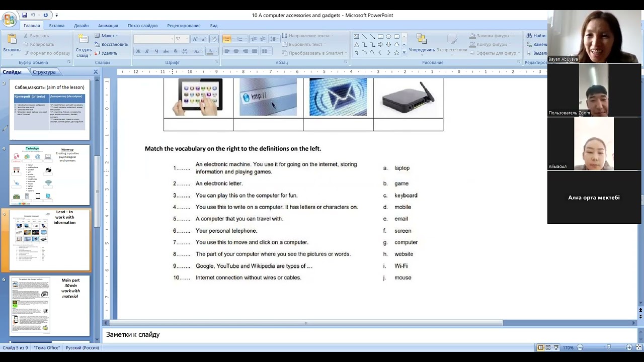This screenshot has height=362, width=644.
Task: Open the Макет layout dropdown
Action: (x=106, y=36)
